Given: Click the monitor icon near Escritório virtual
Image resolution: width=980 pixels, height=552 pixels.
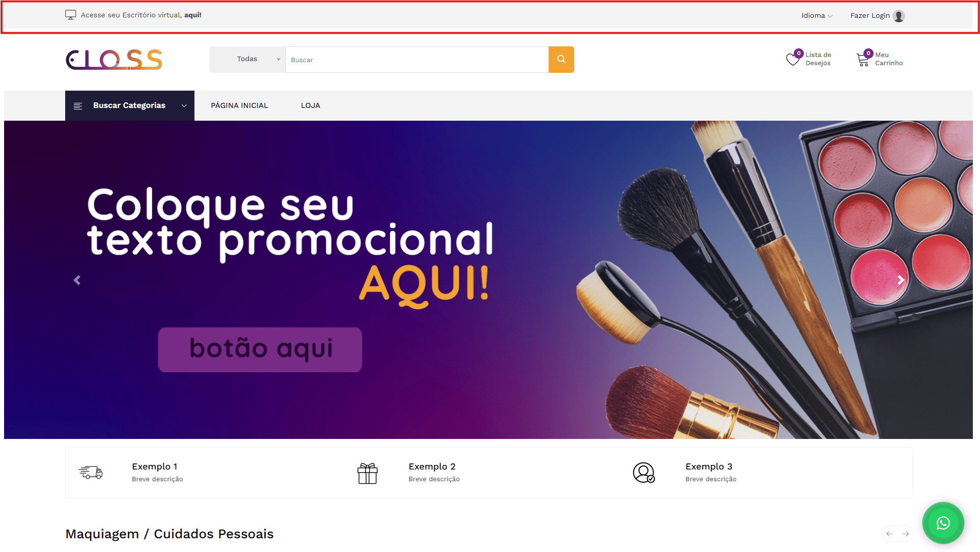Looking at the screenshot, I should click(x=71, y=15).
